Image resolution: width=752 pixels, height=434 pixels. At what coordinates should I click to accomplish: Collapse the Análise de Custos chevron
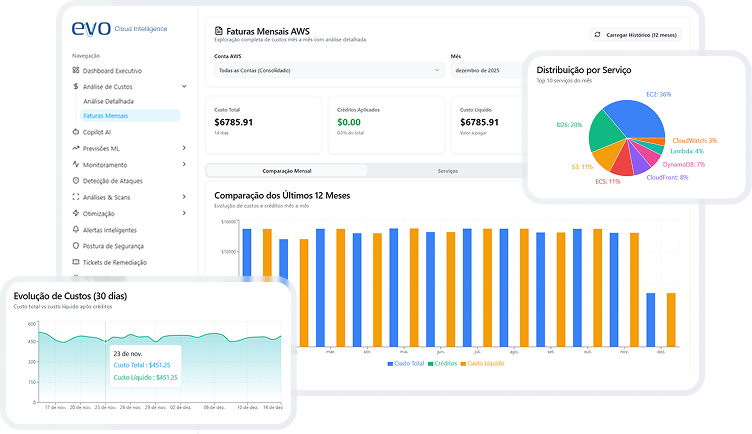(x=185, y=87)
